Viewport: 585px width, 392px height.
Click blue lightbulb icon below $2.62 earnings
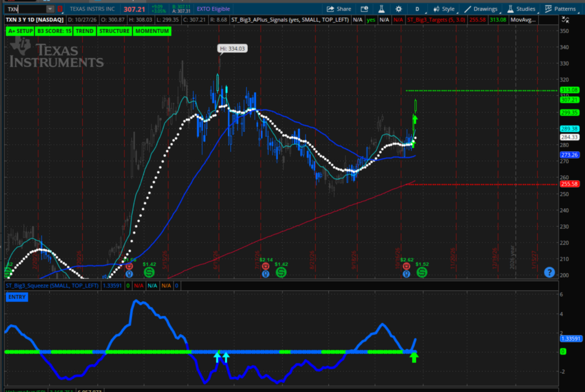point(406,274)
